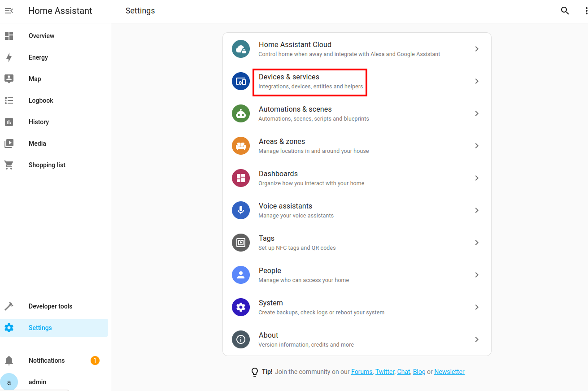Viewport: 588px width, 391px height.
Task: Click the Media play icon in sidebar
Action: [x=9, y=143]
